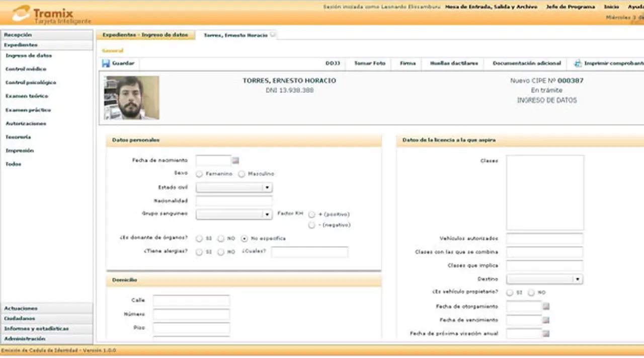Open the Fecha de otorgamiento calendar picker
Image resolution: width=644 pixels, height=358 pixels.
point(546,306)
